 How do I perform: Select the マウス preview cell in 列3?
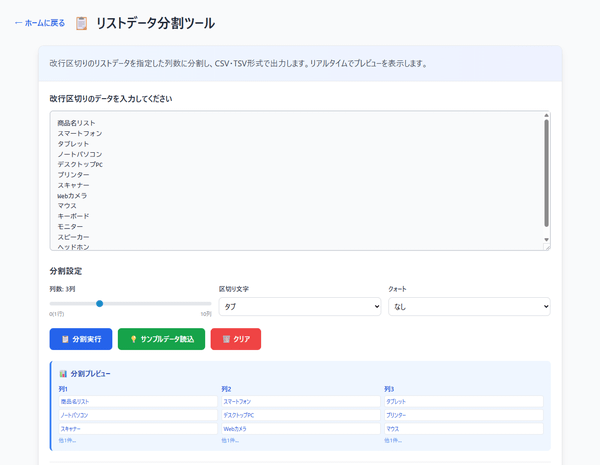pos(463,429)
